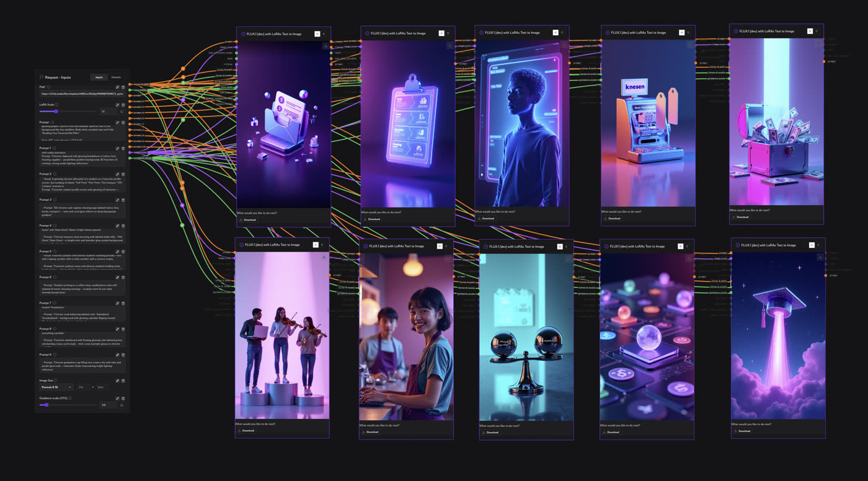Reset Guidance scale value with icon beside 3.5

coord(122,405)
